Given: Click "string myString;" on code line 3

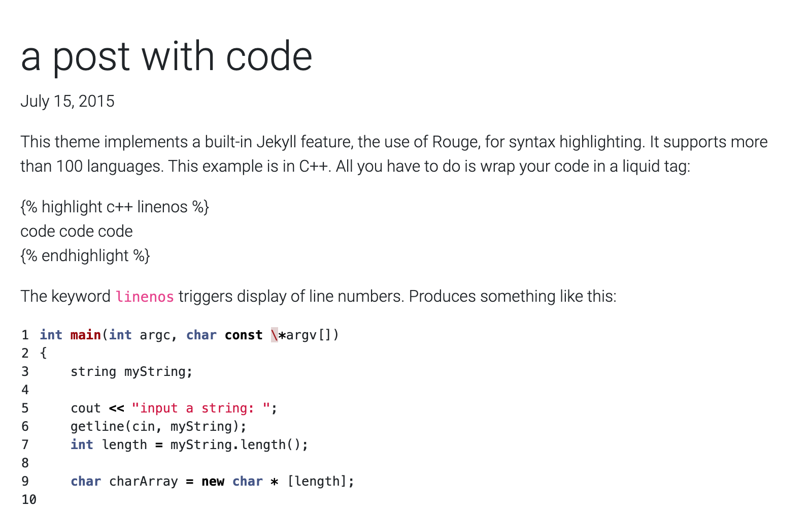Looking at the screenshot, I should point(131,372).
